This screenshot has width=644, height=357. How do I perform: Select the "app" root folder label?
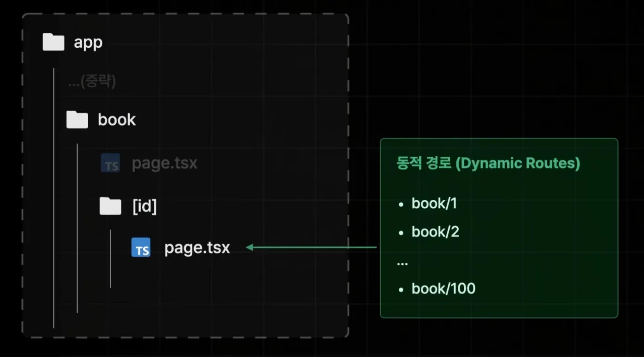88,43
